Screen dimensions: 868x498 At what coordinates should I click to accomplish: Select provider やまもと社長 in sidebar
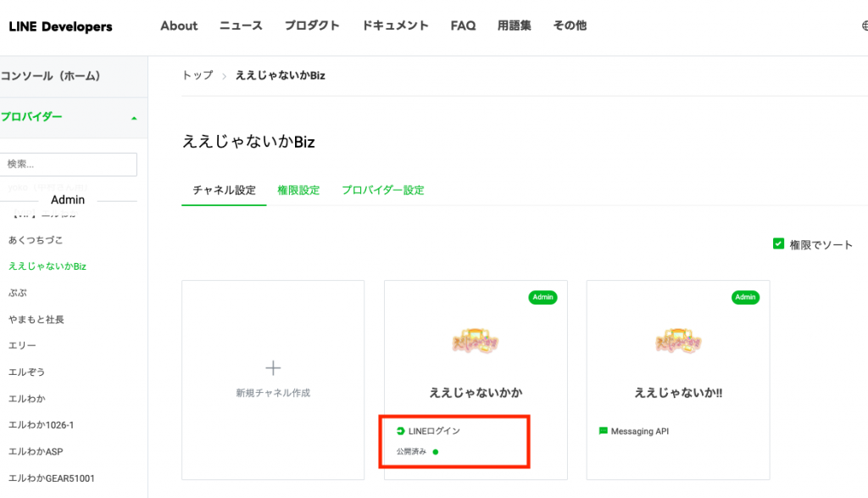pos(36,320)
